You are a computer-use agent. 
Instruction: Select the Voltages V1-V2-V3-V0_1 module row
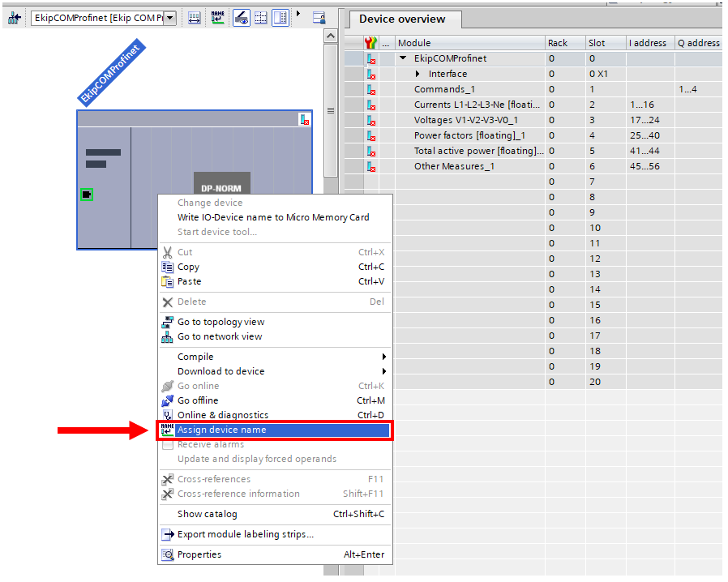click(465, 120)
